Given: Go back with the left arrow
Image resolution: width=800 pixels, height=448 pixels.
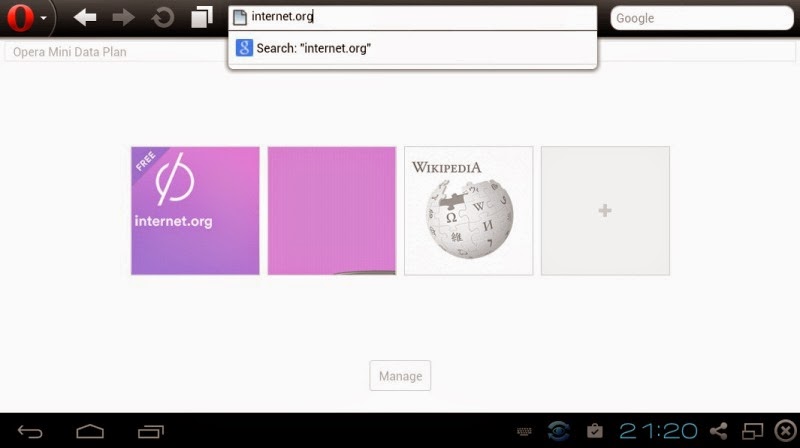Looking at the screenshot, I should [85, 17].
